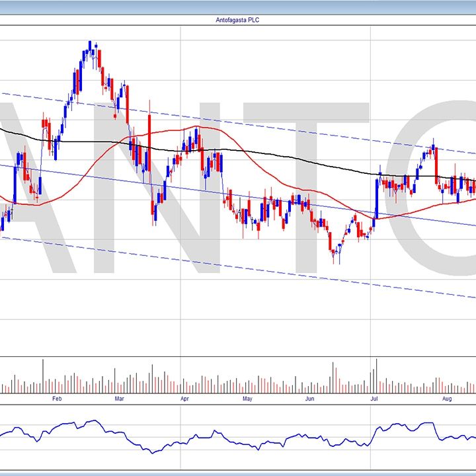The image size is (476, 476).
Task: Pick the Jun date axis label
Action: tap(310, 399)
